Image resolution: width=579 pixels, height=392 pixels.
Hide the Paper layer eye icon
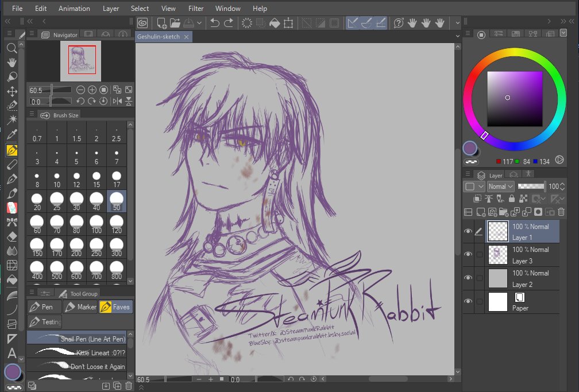coord(468,301)
